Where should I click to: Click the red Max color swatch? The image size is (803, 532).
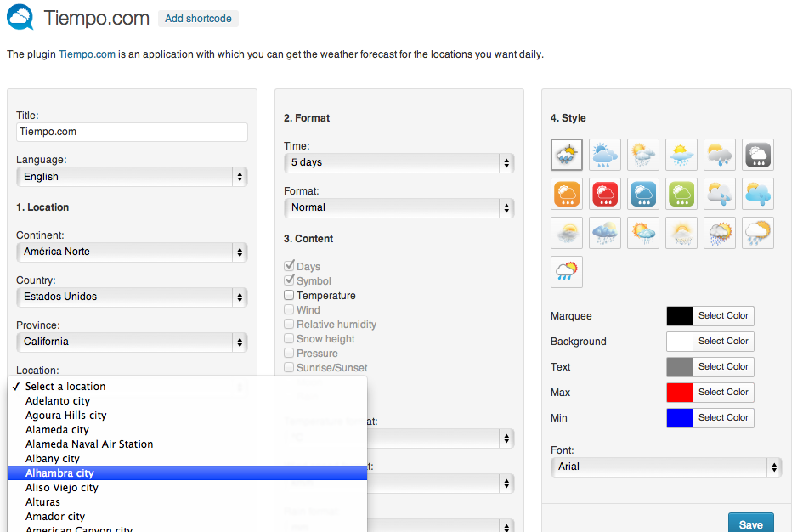click(x=680, y=393)
